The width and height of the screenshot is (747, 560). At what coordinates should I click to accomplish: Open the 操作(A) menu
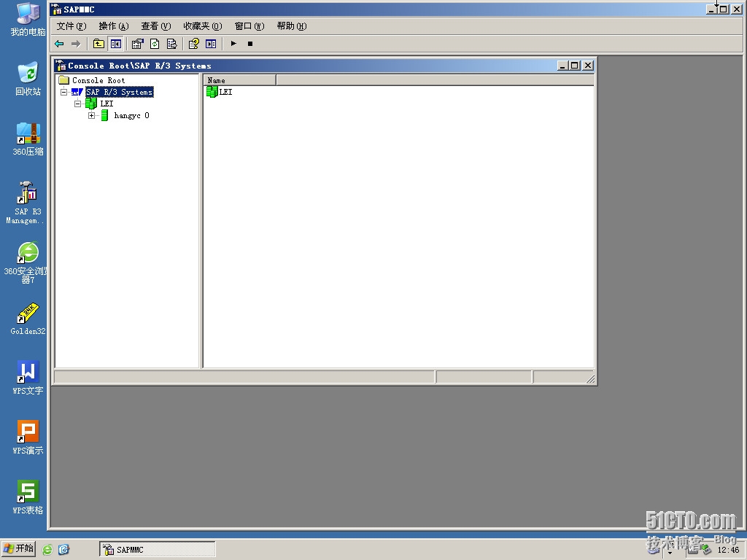click(x=113, y=26)
